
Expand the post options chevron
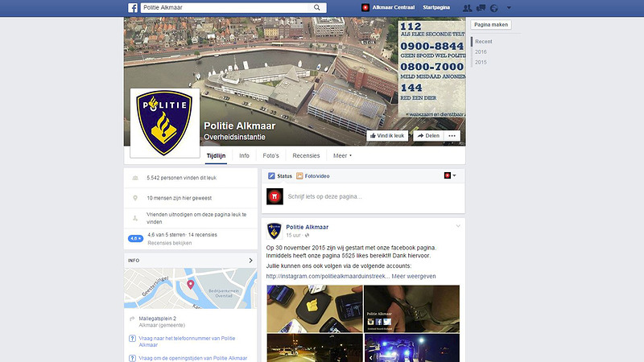[x=458, y=225]
